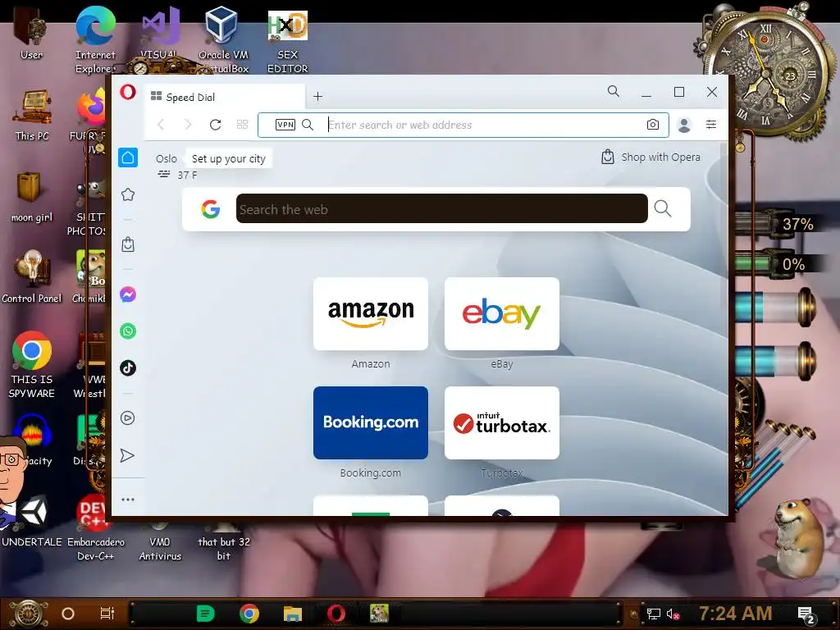Click the Opera icon on the taskbar
Viewport: 840px width, 630px height.
336,614
